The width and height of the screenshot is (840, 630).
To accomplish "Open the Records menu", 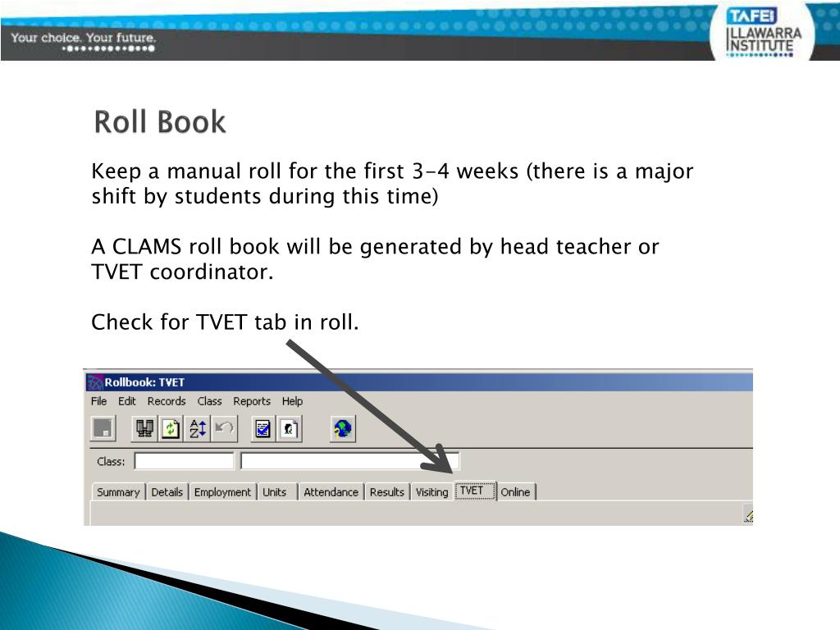I will coord(167,401).
